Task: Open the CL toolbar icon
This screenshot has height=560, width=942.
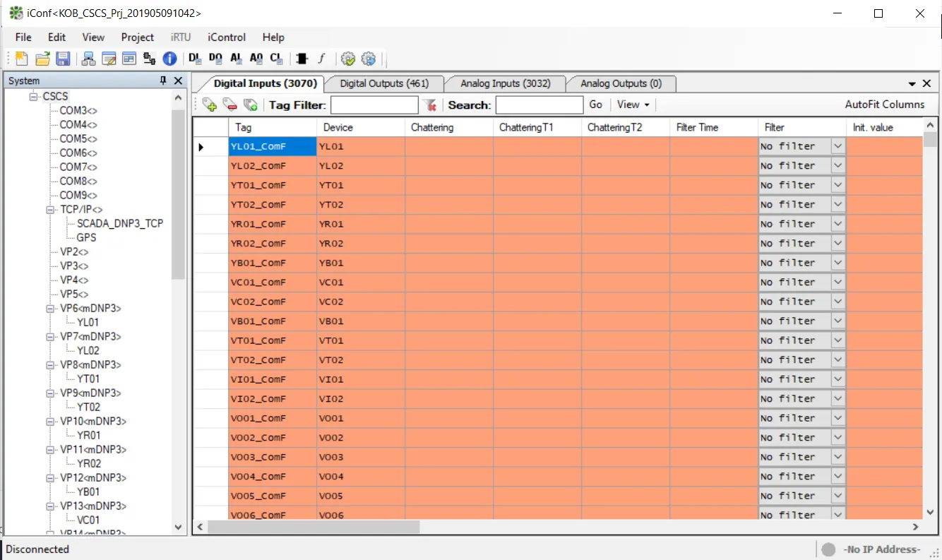Action: (277, 59)
